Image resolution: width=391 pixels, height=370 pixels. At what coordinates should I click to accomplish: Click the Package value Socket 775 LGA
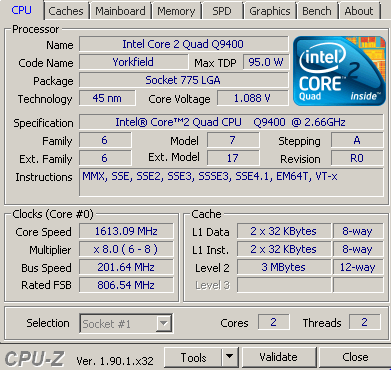coord(184,80)
